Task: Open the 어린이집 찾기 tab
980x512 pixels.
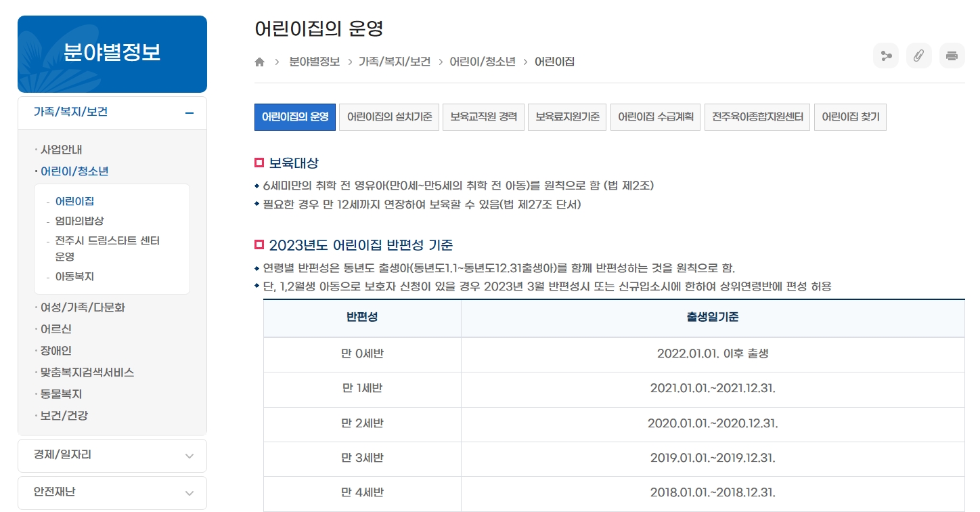Action: point(850,116)
